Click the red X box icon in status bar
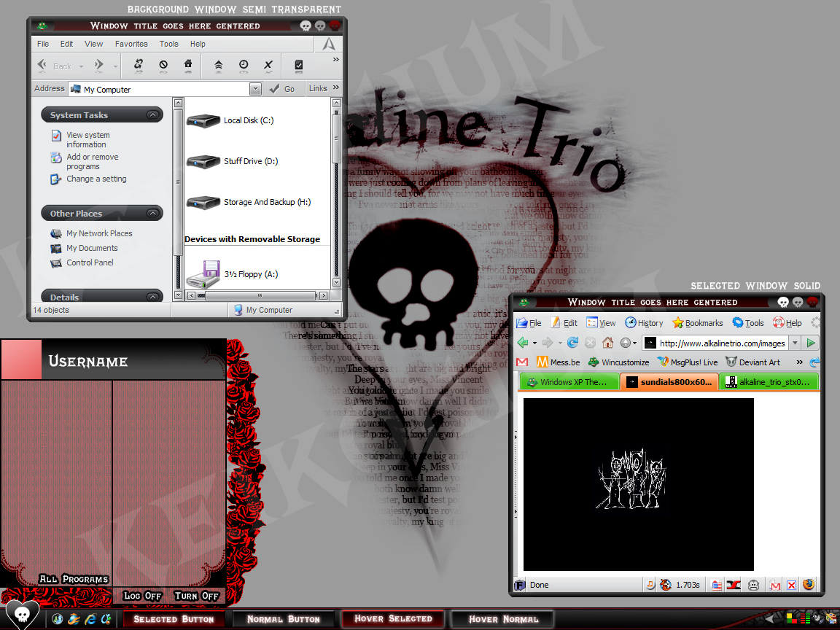This screenshot has width=840, height=630. (791, 585)
